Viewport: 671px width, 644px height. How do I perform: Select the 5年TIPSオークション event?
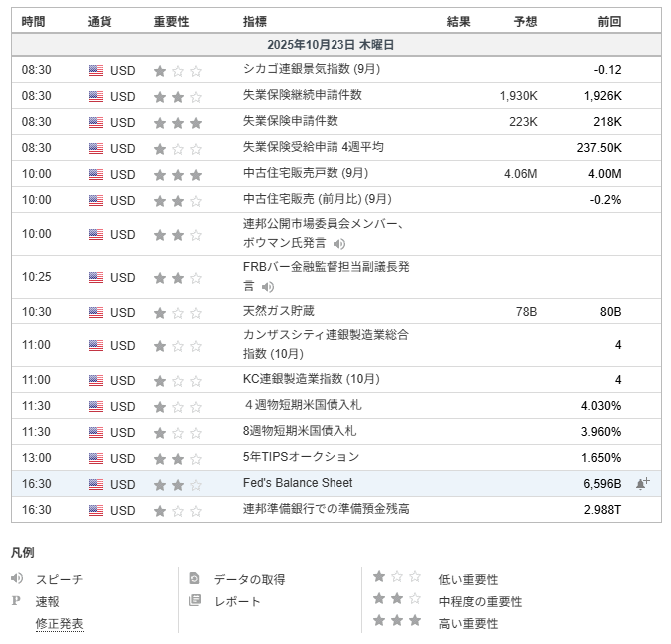point(301,457)
